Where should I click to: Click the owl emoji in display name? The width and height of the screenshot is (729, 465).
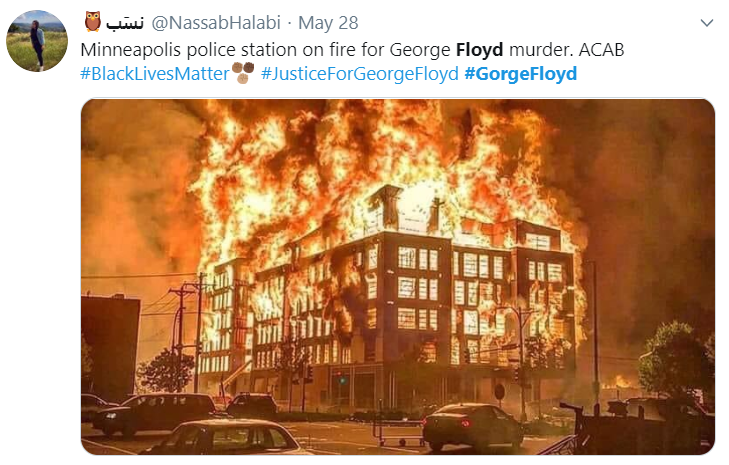click(93, 22)
